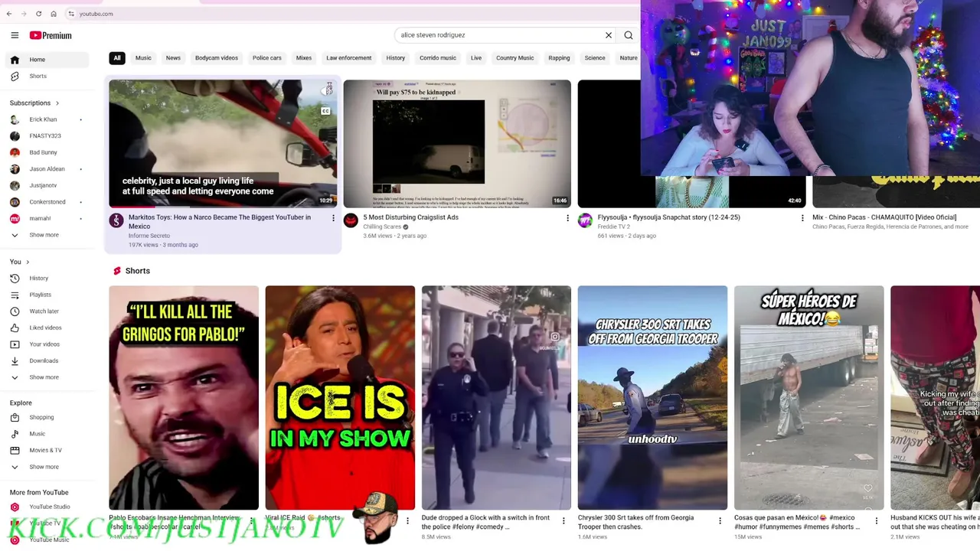Open Conkerstoned channel subscription
The height and width of the screenshot is (551, 980).
click(x=46, y=202)
